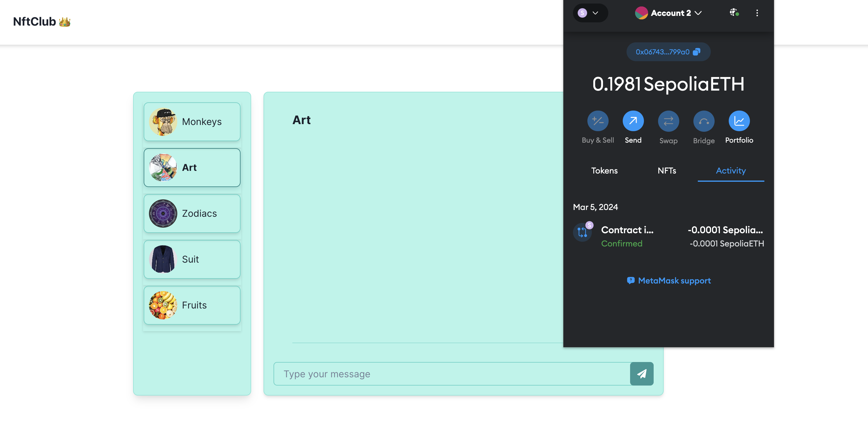Switch to the Tokens tab
Image resolution: width=868 pixels, height=447 pixels.
click(604, 171)
